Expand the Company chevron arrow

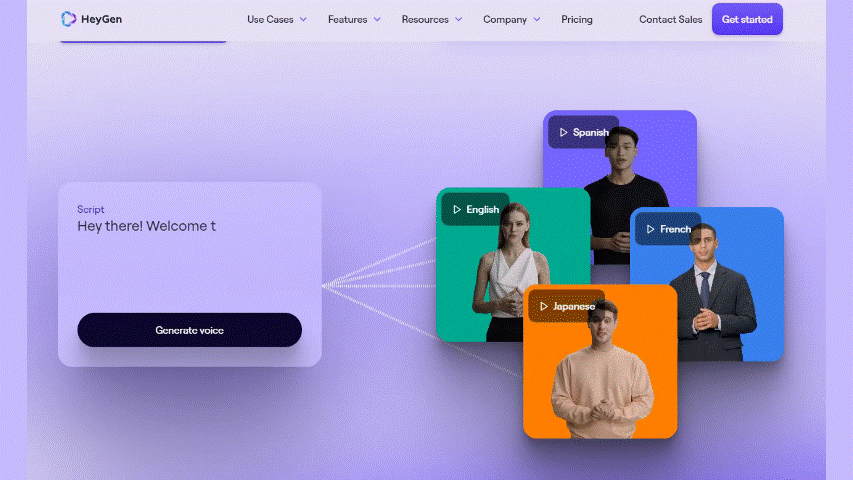tap(537, 20)
